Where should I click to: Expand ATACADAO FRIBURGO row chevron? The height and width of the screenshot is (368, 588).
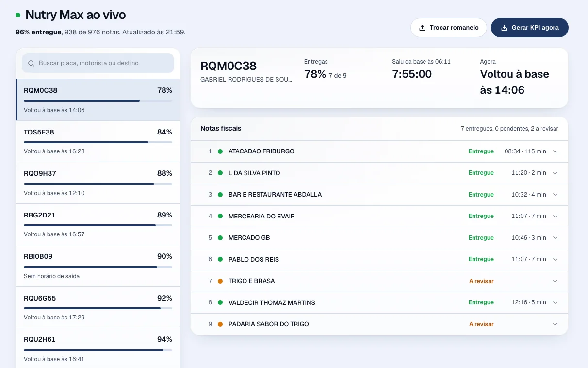click(x=555, y=151)
